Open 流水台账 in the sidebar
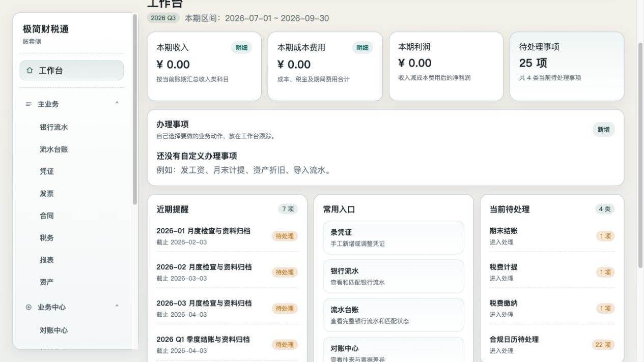Viewport: 644px width, 362px height. pos(53,149)
